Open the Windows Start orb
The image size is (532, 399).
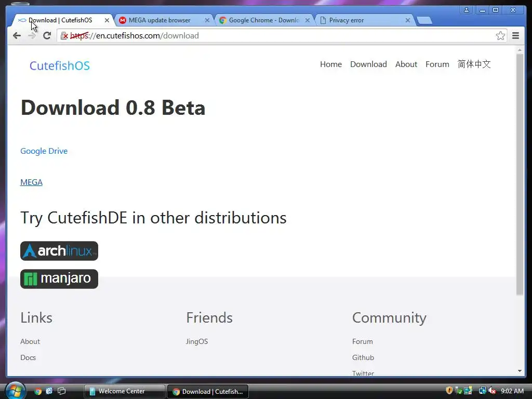[x=15, y=391]
